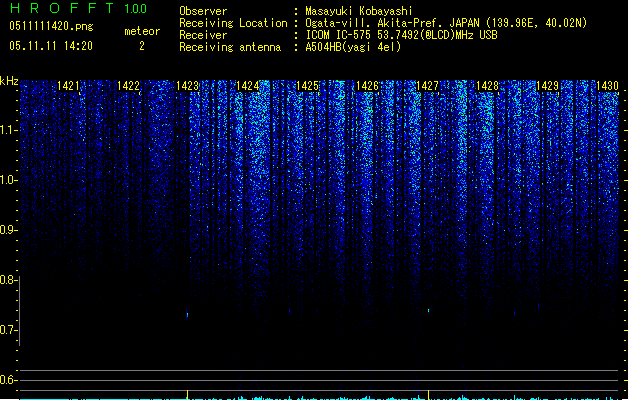Click the meteor echo spot below 1423
Image resolution: width=629 pixels, height=400 pixels.
[x=187, y=314]
